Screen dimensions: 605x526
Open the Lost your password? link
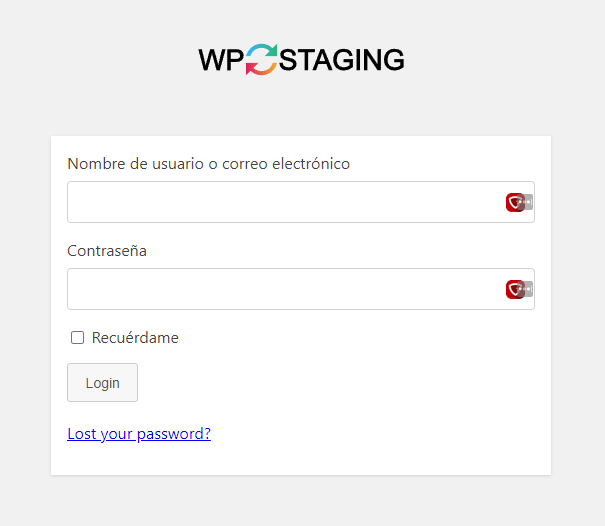(x=139, y=434)
